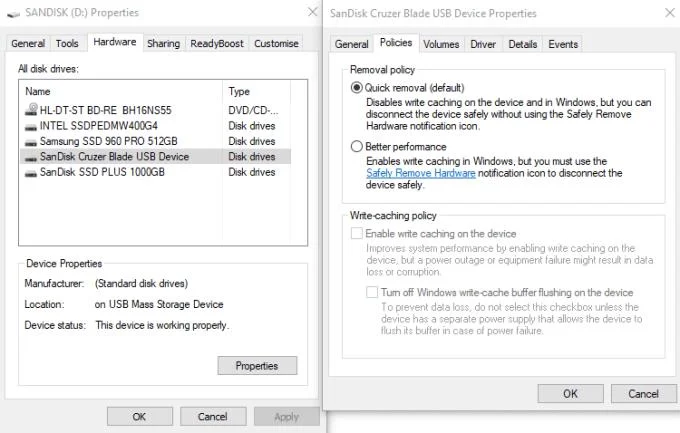Screen dimensions: 680x433
Task: Click the Properties button under Device Properties
Action: 257,366
